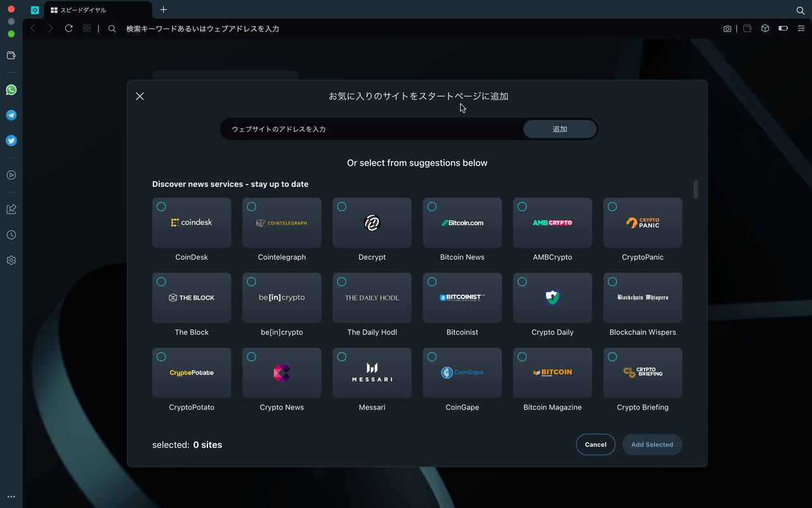Select the CoinDesk checkbox
812x508 pixels.
tap(161, 206)
